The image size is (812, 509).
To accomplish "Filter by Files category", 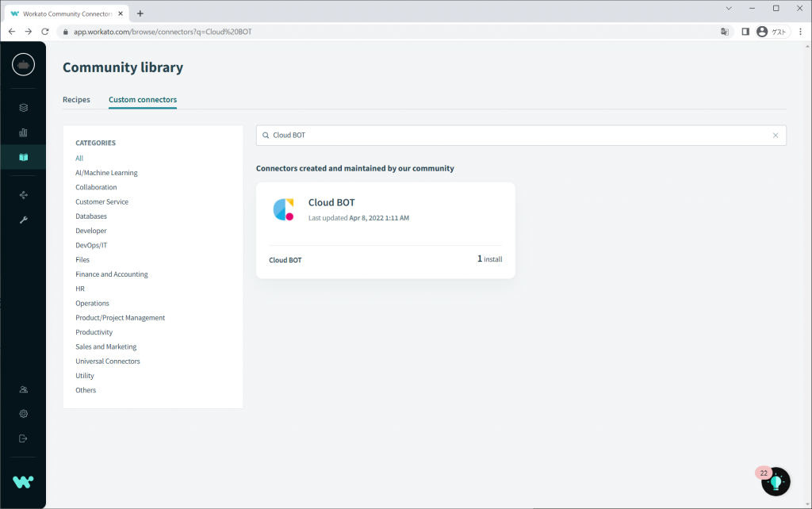I will (82, 259).
